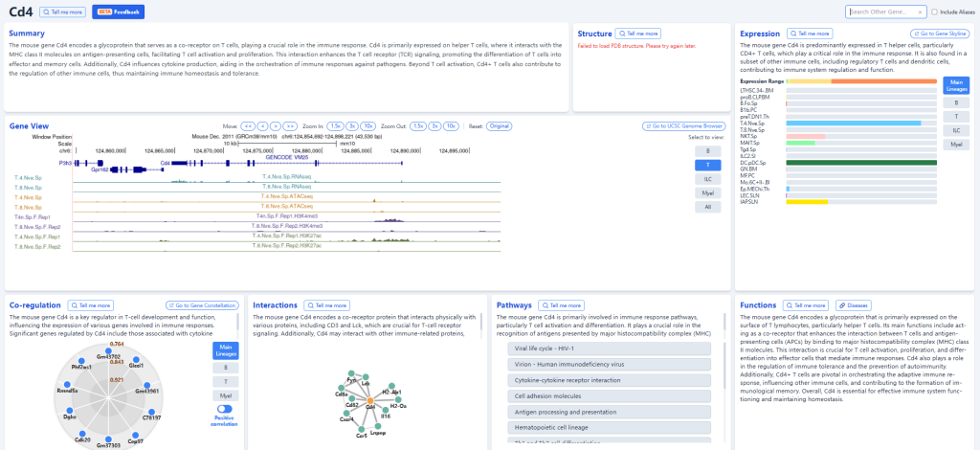Choose ILC lineage in Expression panel

pos(956,130)
